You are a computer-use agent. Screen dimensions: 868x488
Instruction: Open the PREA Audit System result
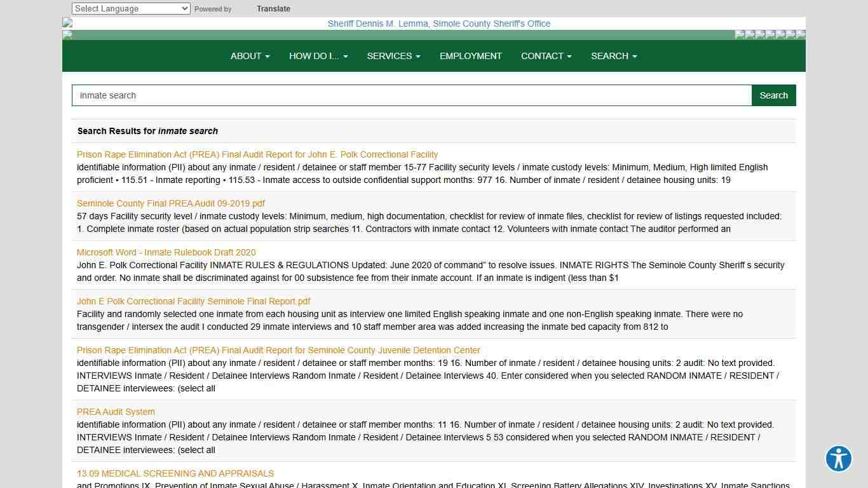pos(116,412)
